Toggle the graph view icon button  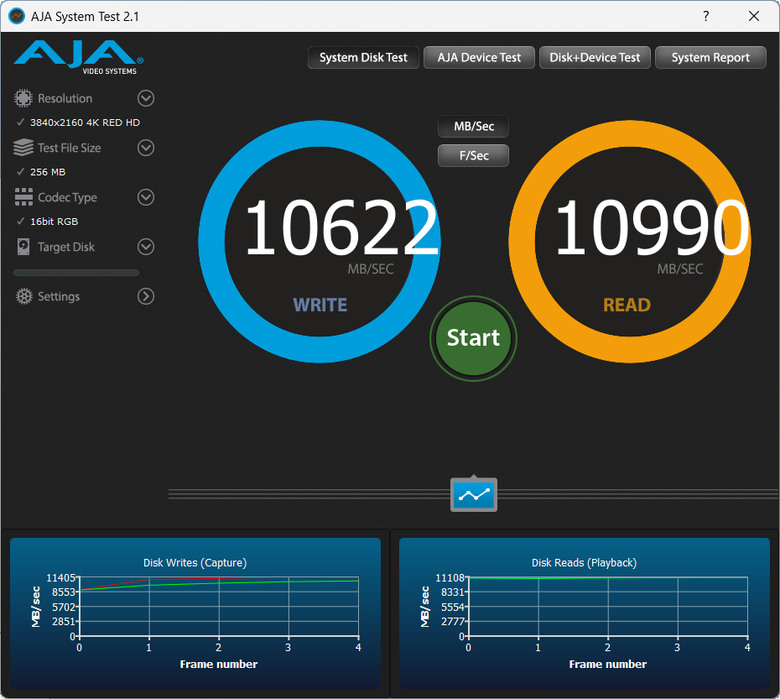coord(474,494)
